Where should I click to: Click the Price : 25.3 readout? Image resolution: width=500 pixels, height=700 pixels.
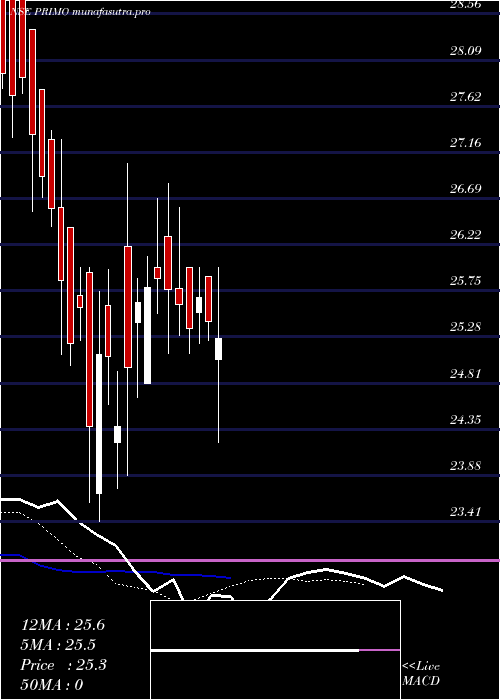point(63,665)
